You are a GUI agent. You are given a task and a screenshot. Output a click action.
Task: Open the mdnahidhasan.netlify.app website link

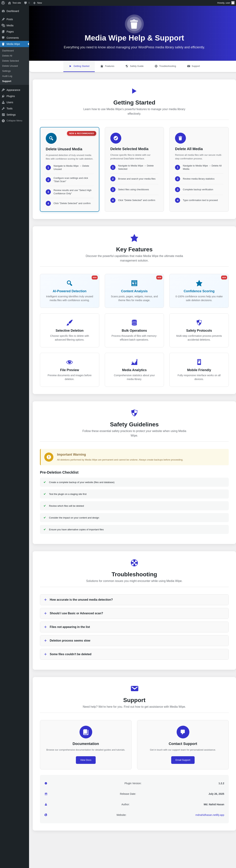[210, 815]
